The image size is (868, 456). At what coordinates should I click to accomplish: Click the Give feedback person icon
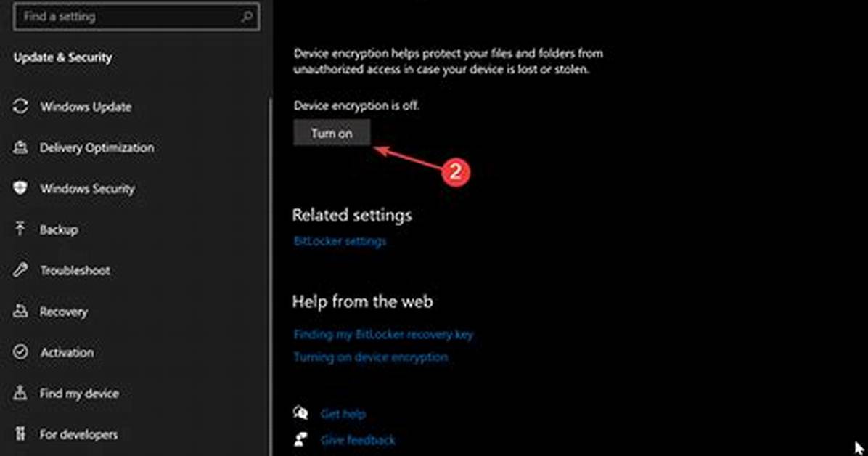click(x=300, y=439)
